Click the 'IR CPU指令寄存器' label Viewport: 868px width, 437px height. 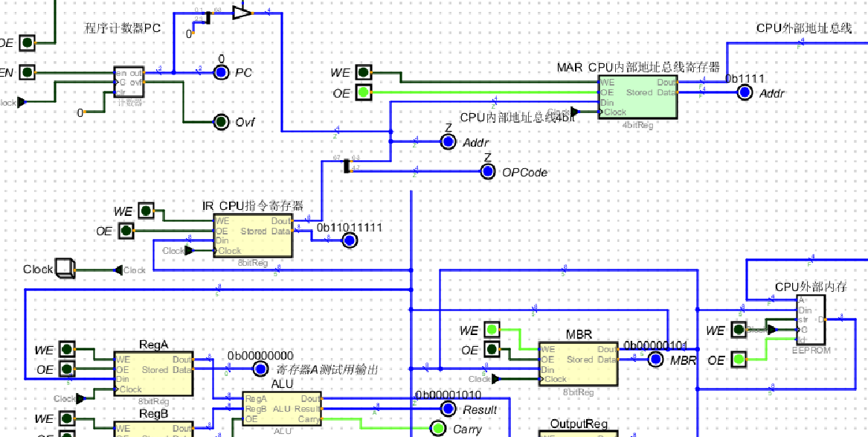(x=253, y=206)
